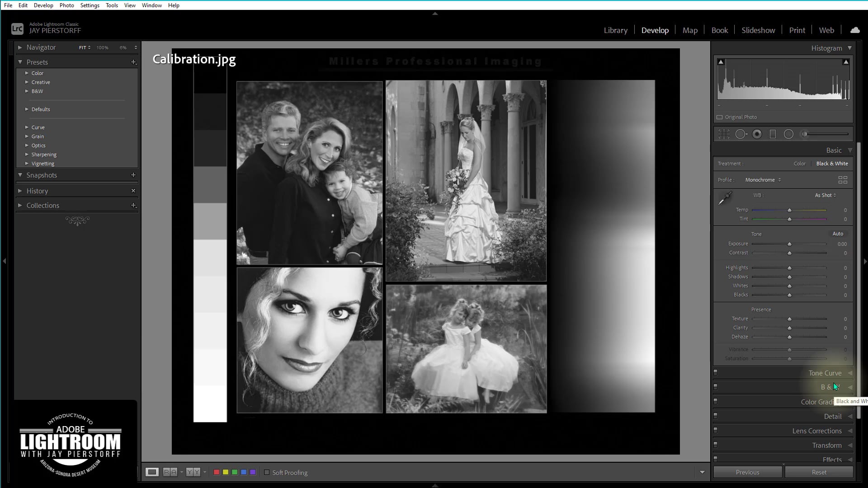Apply the red color label swatch
868x488 pixels.
point(217,472)
